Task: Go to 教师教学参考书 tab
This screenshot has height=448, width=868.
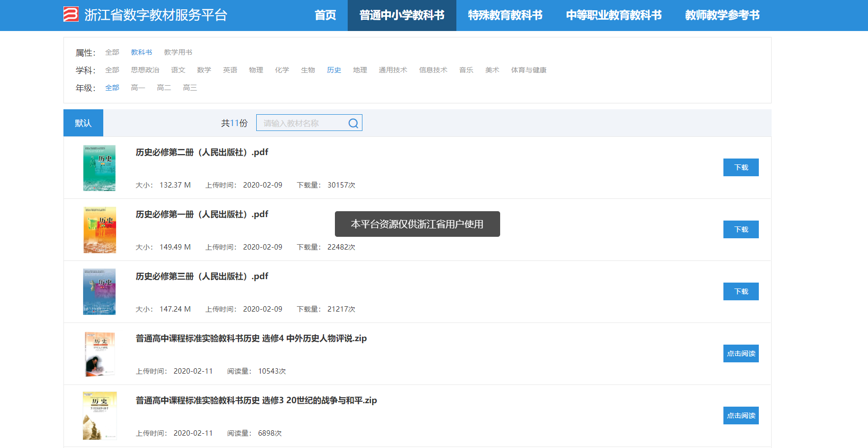Action: click(722, 15)
